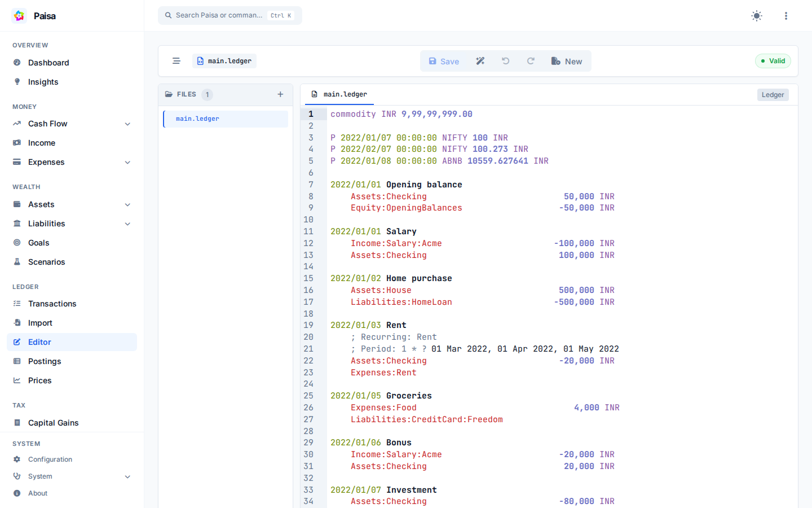This screenshot has width=812, height=508.
Task: Expand the Cash Flow submenu chevron
Action: point(128,124)
